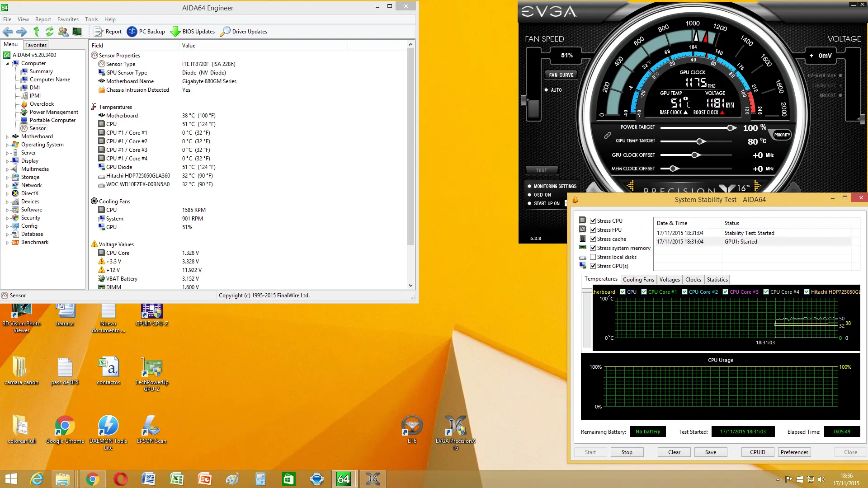868x488 pixels.
Task: Expand the Network tree node
Action: [7, 186]
